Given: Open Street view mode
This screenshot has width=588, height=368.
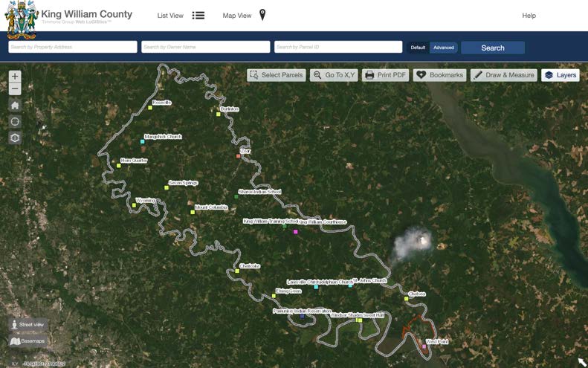Looking at the screenshot, I should coord(28,325).
